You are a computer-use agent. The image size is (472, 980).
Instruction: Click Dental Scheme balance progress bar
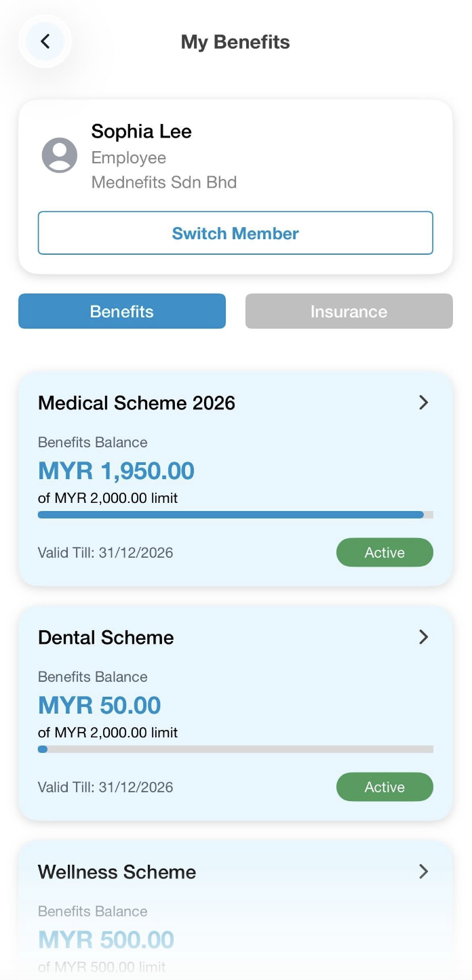(x=235, y=750)
